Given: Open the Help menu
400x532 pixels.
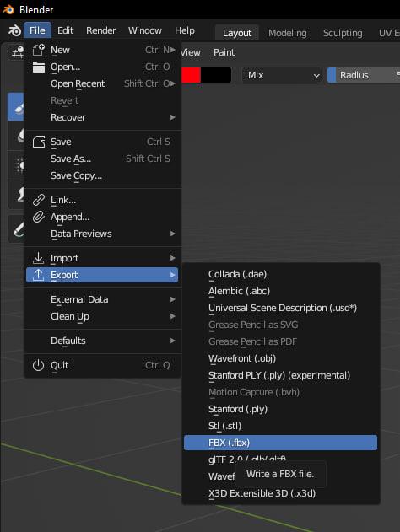Looking at the screenshot, I should click(185, 30).
